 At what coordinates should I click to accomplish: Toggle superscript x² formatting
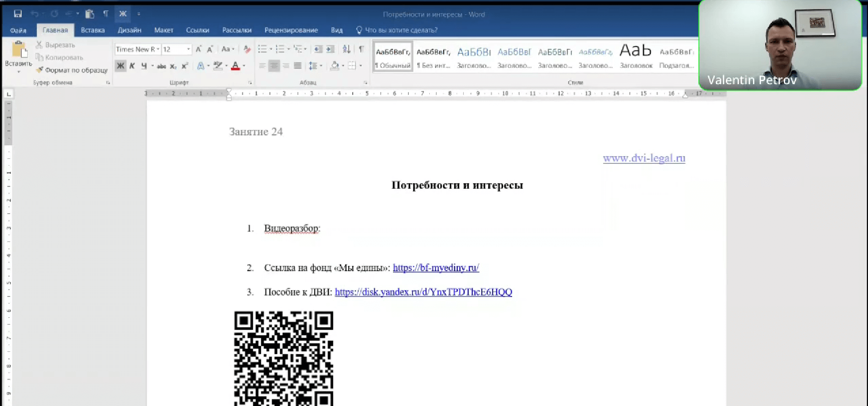[x=185, y=66]
